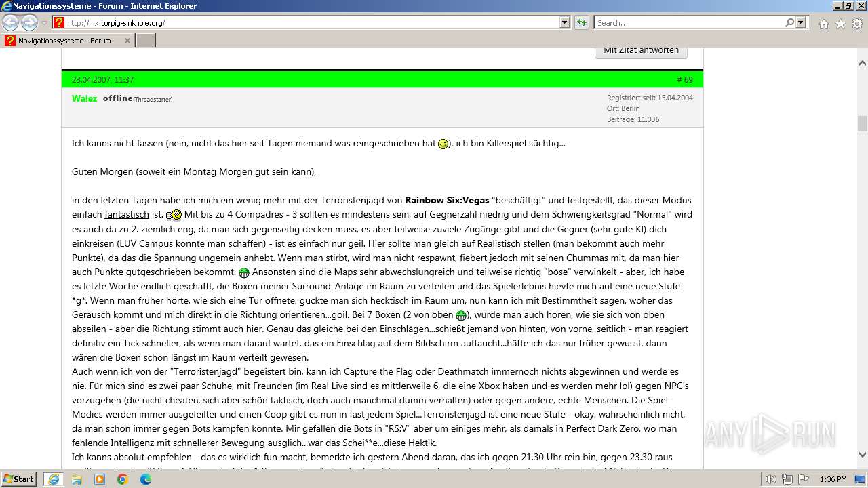Close the Navigationssysteme - Forum tab

pyautogui.click(x=127, y=41)
